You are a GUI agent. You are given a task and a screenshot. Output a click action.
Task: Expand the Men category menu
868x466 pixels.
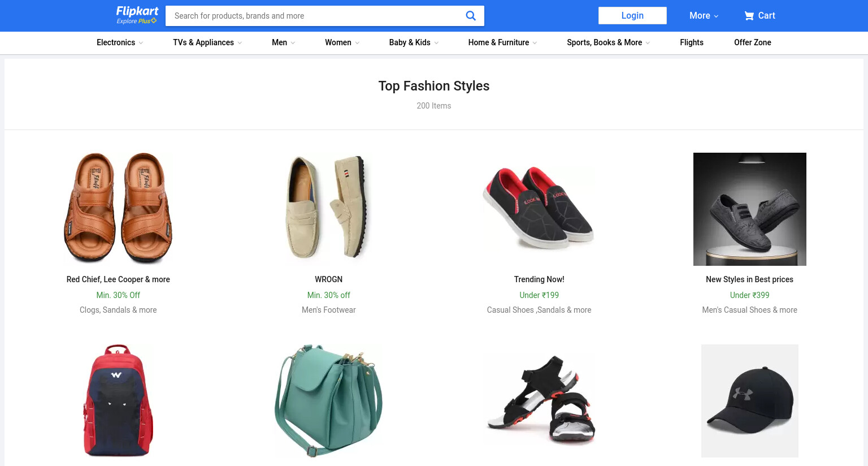click(283, 42)
